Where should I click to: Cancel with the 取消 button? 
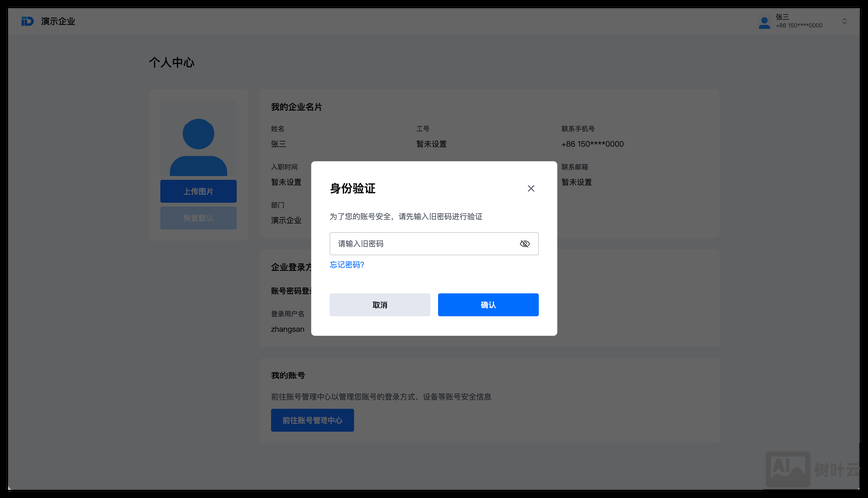pyautogui.click(x=380, y=305)
